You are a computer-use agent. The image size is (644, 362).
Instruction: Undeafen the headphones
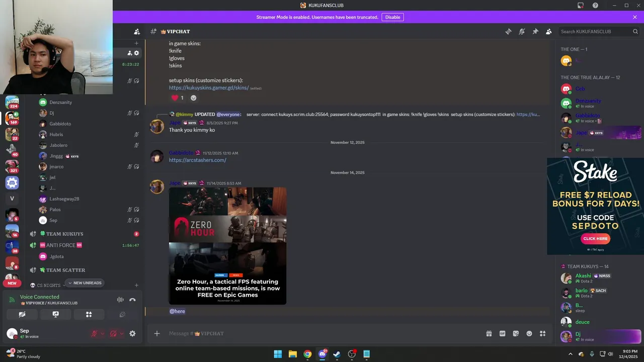pyautogui.click(x=114, y=333)
